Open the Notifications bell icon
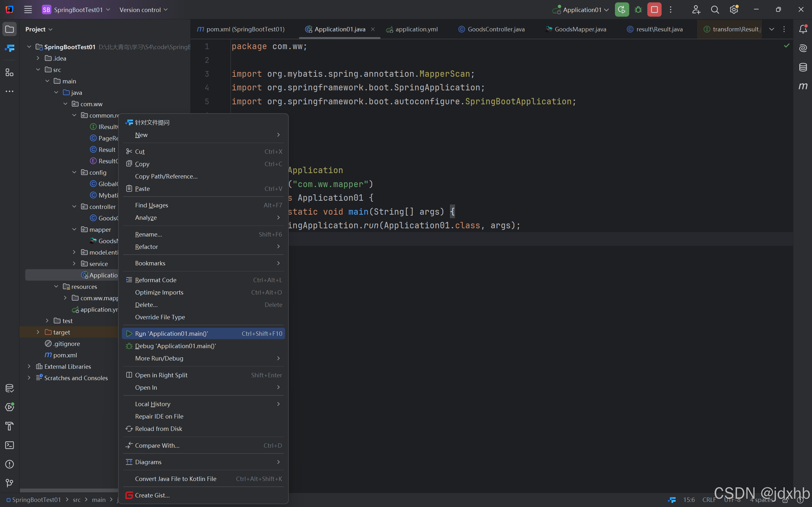The height and width of the screenshot is (507, 812). 802,29
